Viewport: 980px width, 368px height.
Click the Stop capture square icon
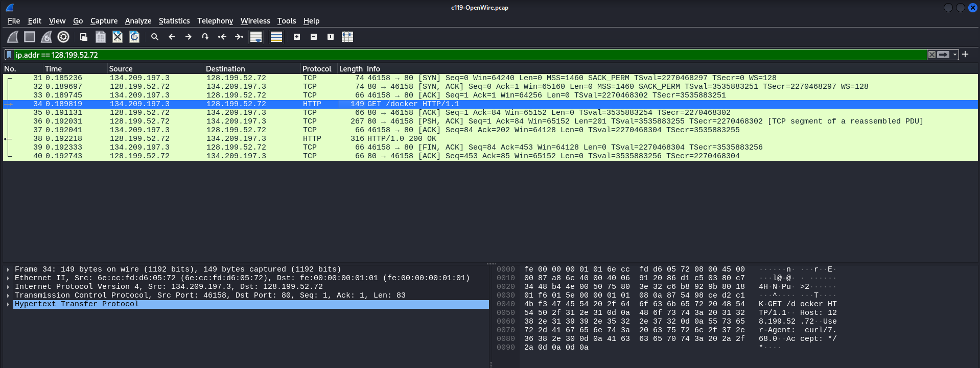(x=30, y=37)
